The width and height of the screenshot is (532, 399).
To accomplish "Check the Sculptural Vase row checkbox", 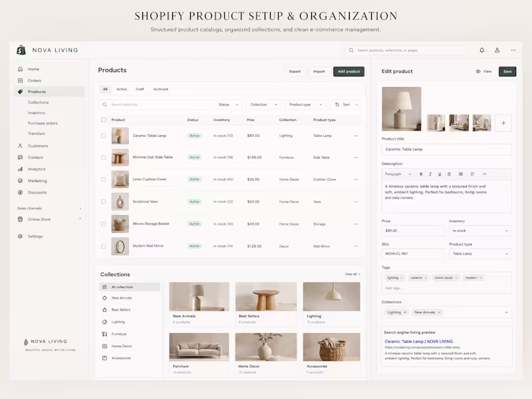I will [x=104, y=201].
